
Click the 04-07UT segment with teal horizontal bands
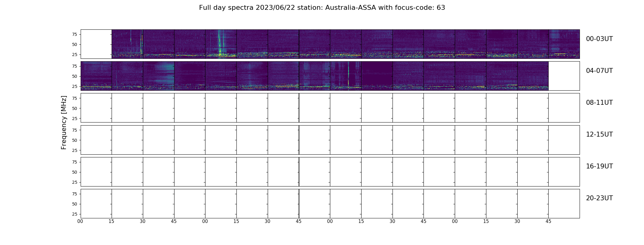(159, 76)
